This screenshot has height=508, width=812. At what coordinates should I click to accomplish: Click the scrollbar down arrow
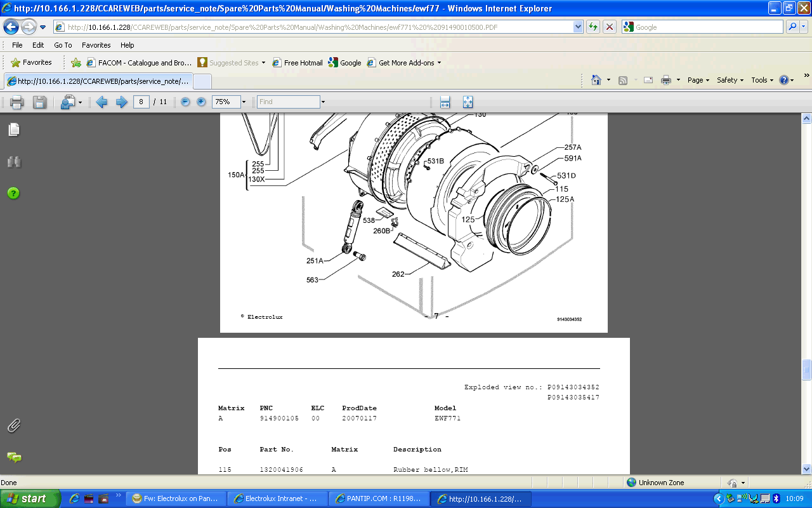pyautogui.click(x=807, y=470)
